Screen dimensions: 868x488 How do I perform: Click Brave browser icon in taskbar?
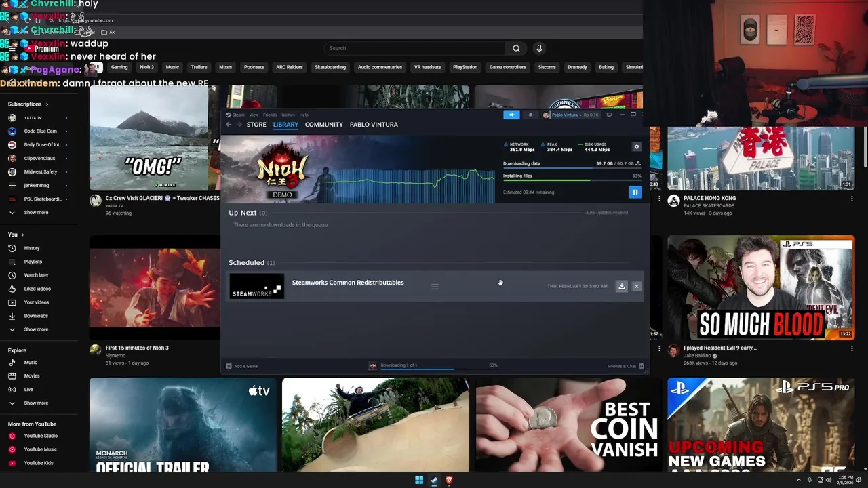click(449, 481)
